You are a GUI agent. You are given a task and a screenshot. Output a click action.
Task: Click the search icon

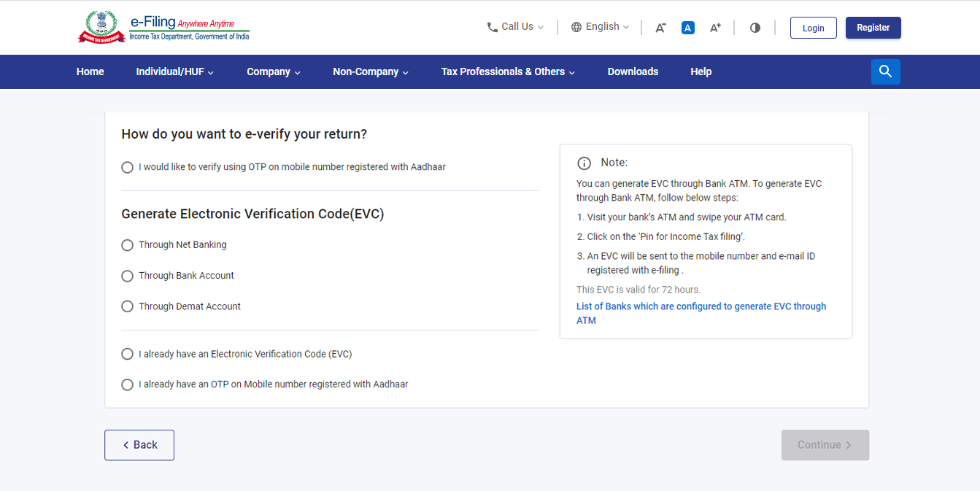point(885,71)
